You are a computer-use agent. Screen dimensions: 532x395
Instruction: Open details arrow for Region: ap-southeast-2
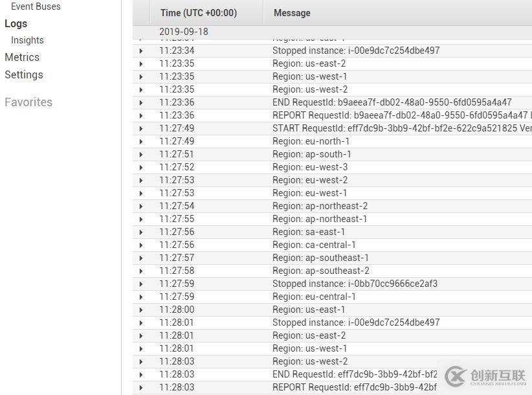coord(141,271)
